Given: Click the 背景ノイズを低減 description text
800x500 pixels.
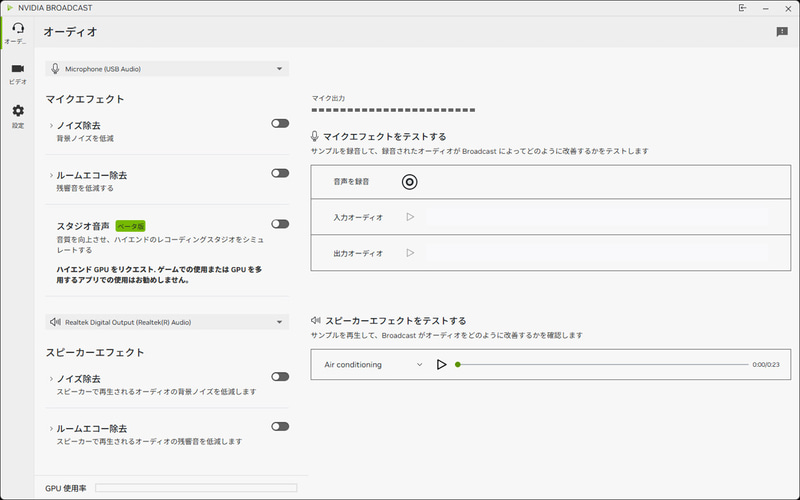Looking at the screenshot, I should 85,139.
